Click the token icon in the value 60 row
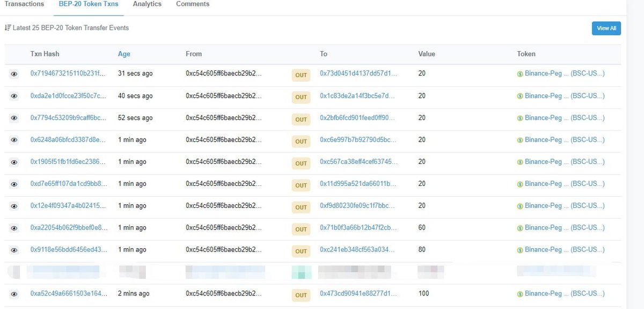644x309 pixels. click(x=520, y=228)
